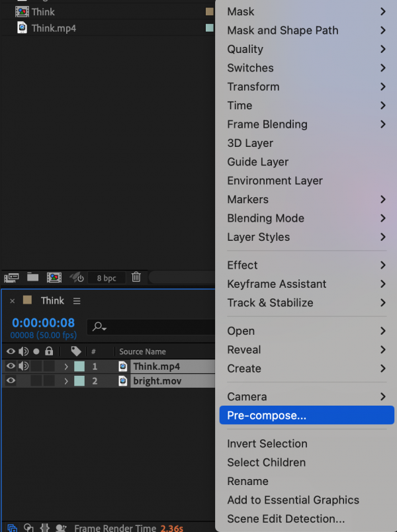This screenshot has width=397, height=532.
Task: Open the project flowchart icon
Action: tap(11, 277)
